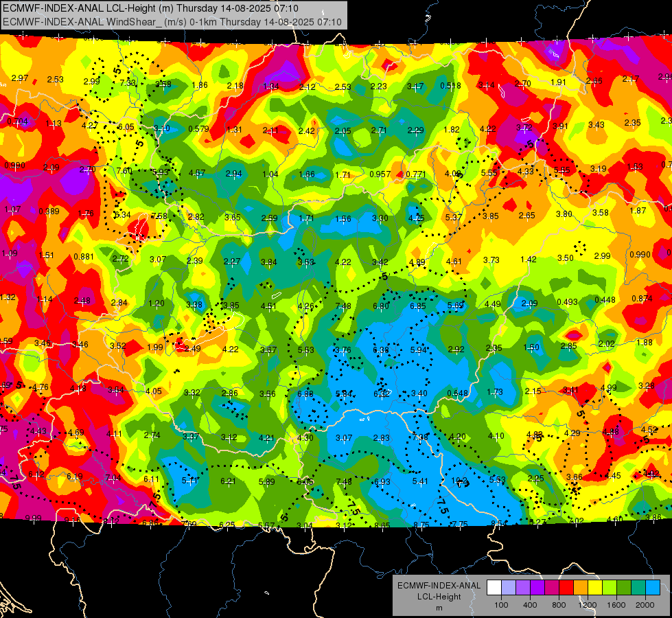
Task: Click the wind shear value 7.04
Action: point(113,478)
